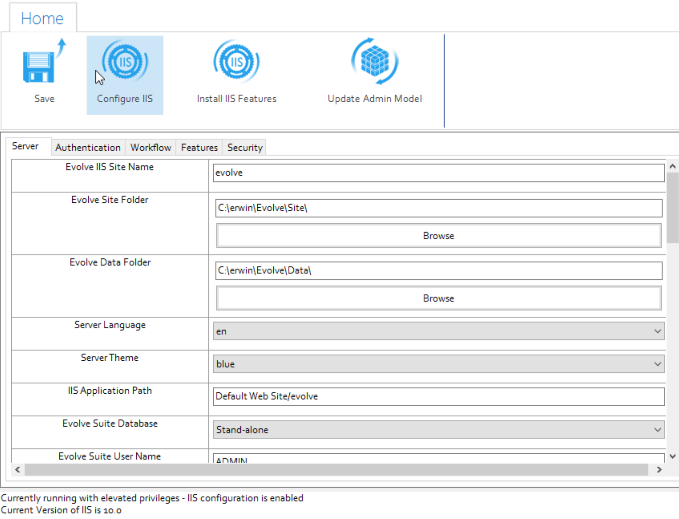679x519 pixels.
Task: Browse for the Evolve Data Folder
Action: click(438, 298)
